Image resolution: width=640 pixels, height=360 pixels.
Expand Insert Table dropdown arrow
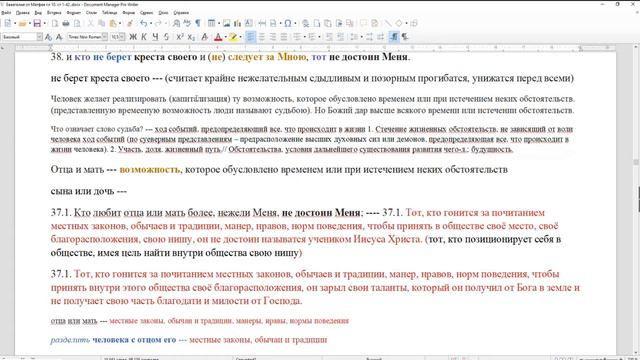[219, 23]
